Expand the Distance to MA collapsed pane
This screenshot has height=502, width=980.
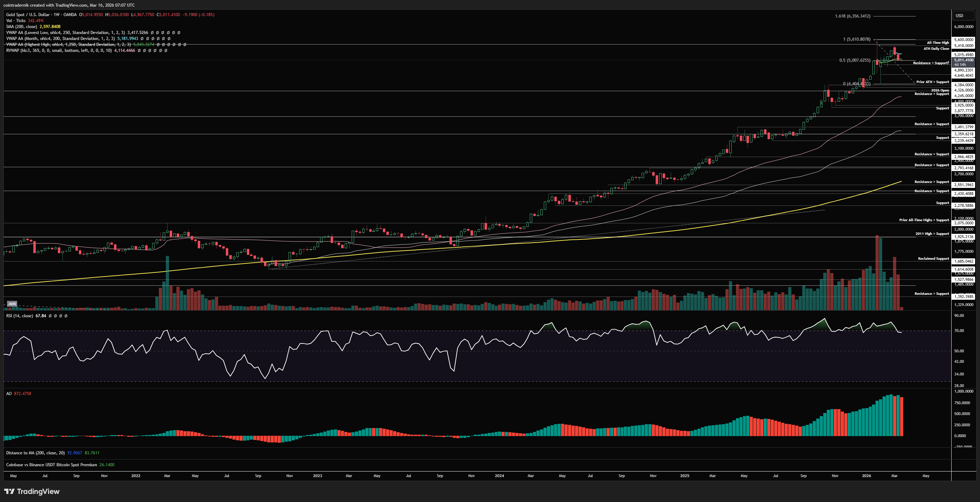[x=35, y=453]
